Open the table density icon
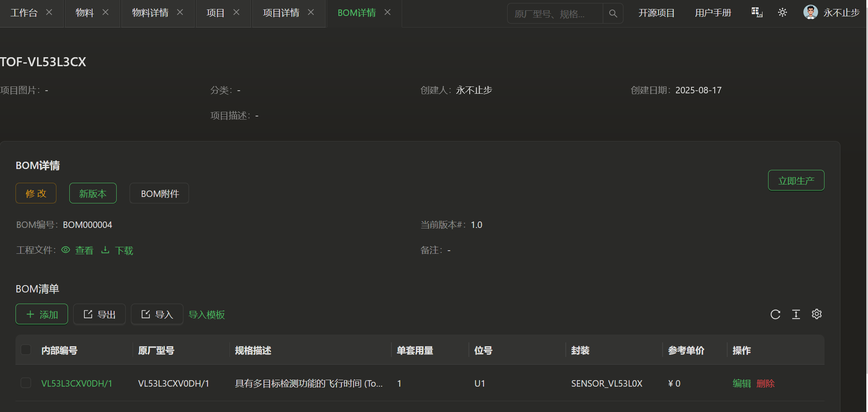The image size is (868, 412). (x=796, y=314)
